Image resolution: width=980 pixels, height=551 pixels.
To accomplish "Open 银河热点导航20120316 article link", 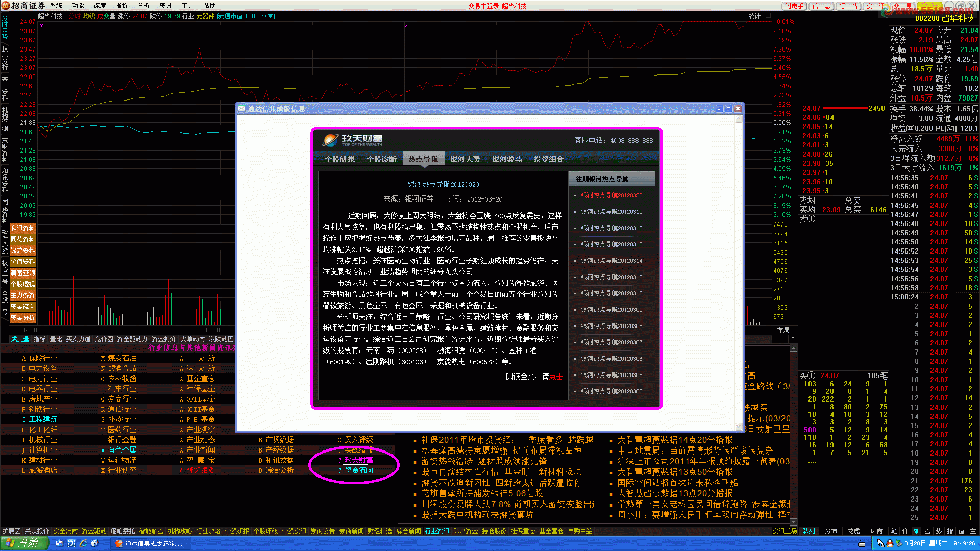I will coord(611,228).
